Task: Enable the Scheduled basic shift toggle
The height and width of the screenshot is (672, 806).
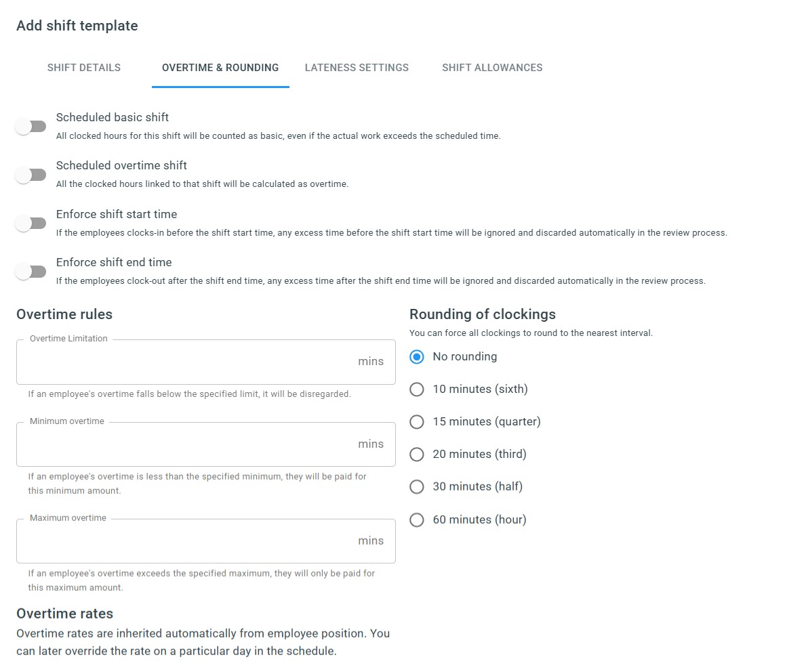Action: [31, 126]
